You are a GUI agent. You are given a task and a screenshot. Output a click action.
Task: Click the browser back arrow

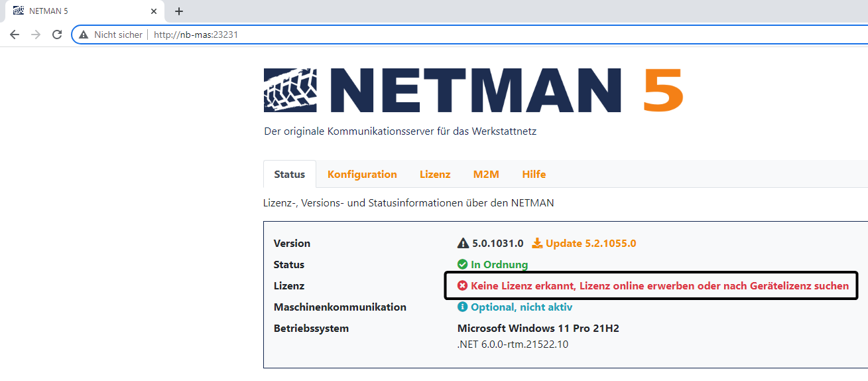(x=15, y=35)
